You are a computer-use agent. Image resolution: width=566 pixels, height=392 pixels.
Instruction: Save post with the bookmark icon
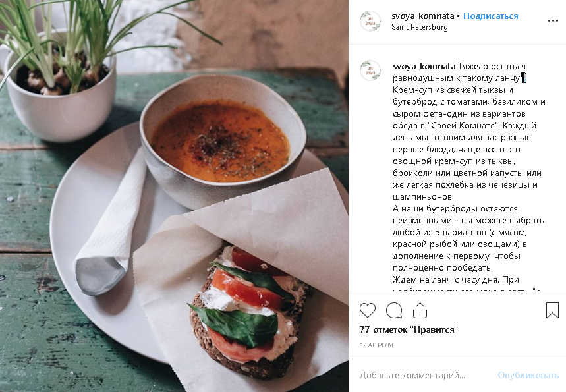point(552,310)
